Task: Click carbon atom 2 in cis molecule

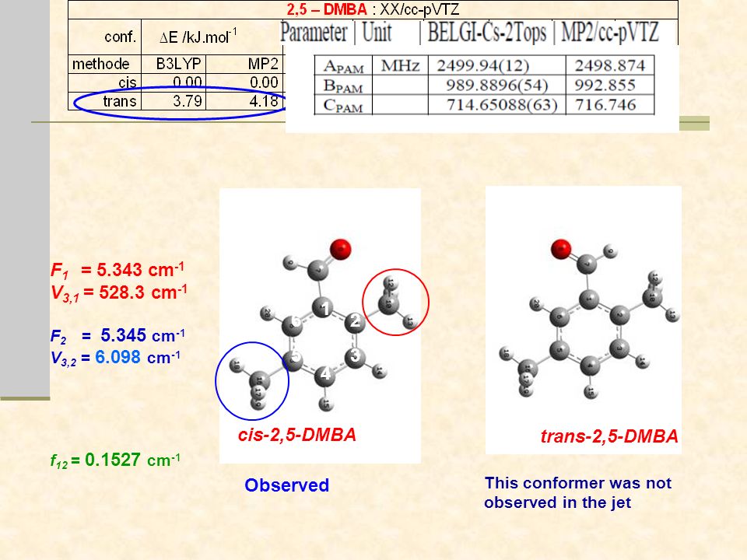Action: click(x=355, y=322)
